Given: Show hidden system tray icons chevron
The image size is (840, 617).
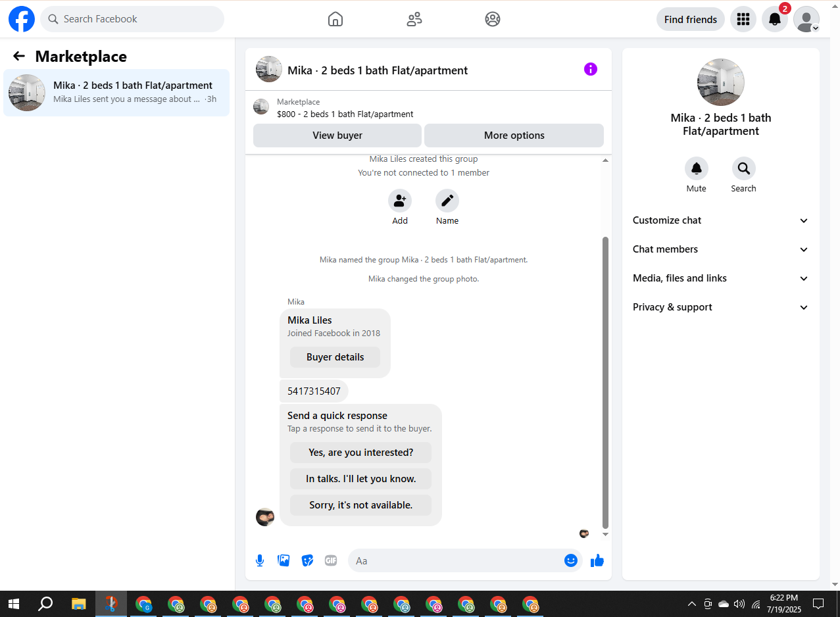Looking at the screenshot, I should (x=692, y=604).
